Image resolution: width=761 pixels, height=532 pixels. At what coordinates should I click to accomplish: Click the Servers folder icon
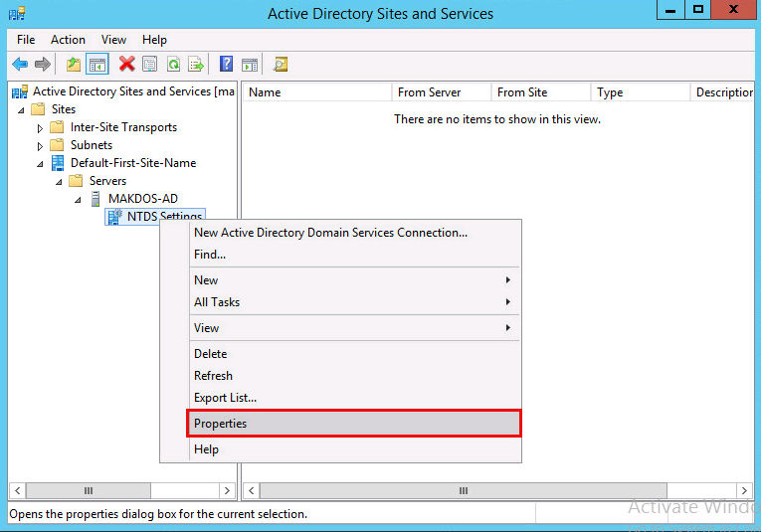point(76,181)
